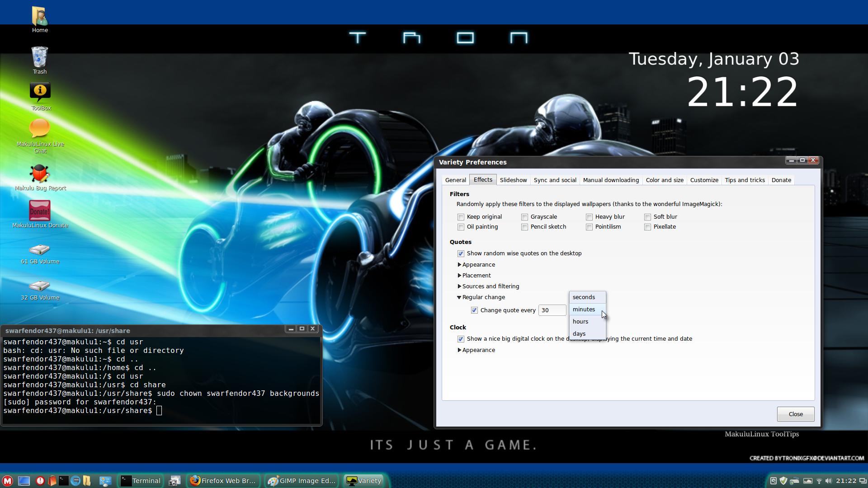Click the keyboard layout tray icon
Screen dimensions: 868x488
(x=794, y=481)
